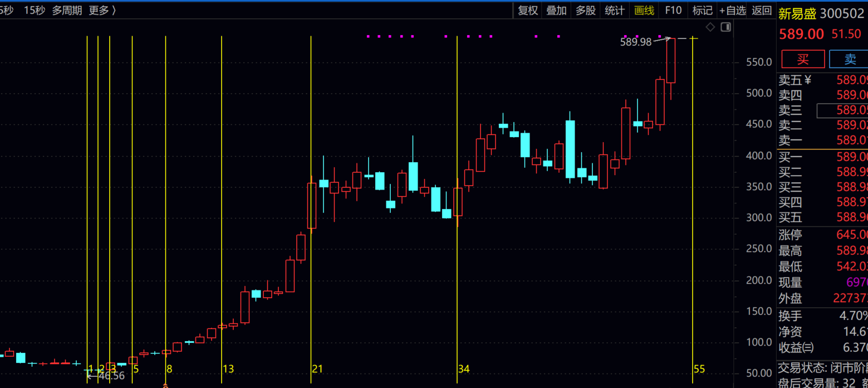Click the 589.98 high price label
Image resolution: width=868 pixels, height=388 pixels.
(635, 42)
